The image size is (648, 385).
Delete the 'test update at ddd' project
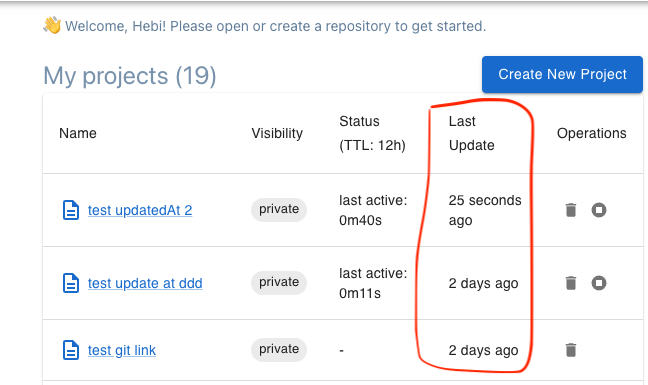[571, 283]
